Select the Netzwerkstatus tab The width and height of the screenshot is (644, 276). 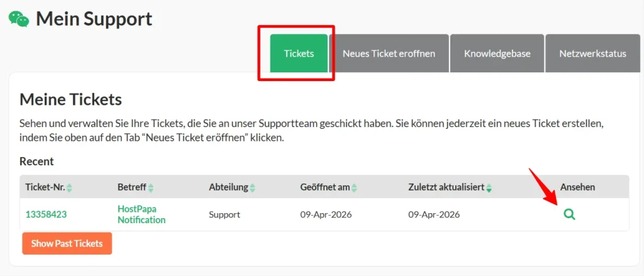point(592,53)
